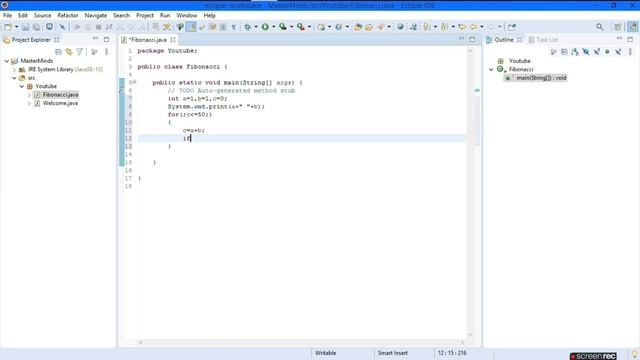This screenshot has width=640, height=360.
Task: Click the Search flashlight toolbar icon
Action: pos(380,27)
